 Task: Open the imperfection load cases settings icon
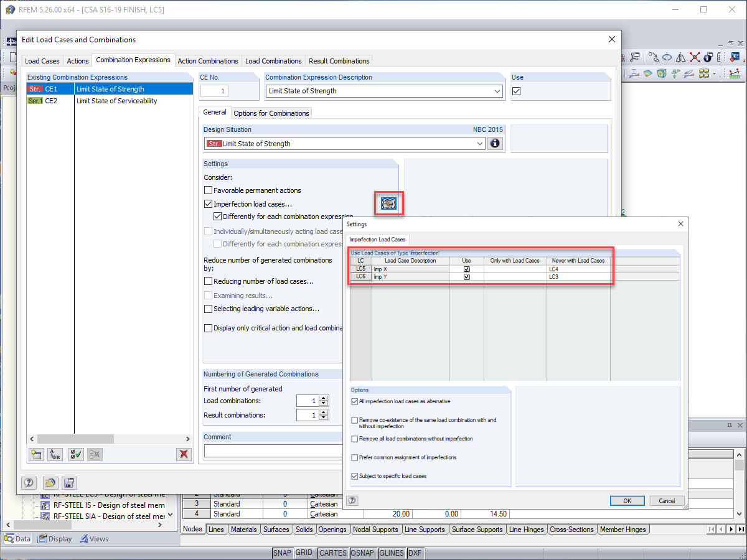[x=388, y=203]
